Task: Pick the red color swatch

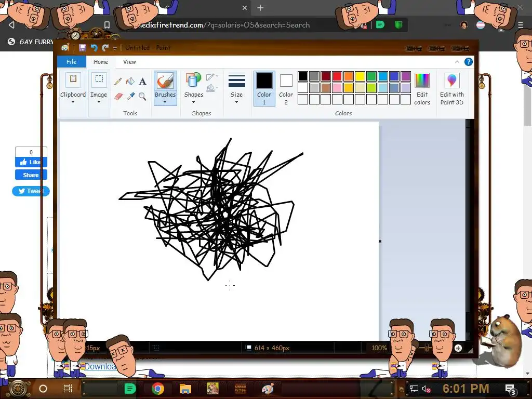Action: tap(337, 76)
